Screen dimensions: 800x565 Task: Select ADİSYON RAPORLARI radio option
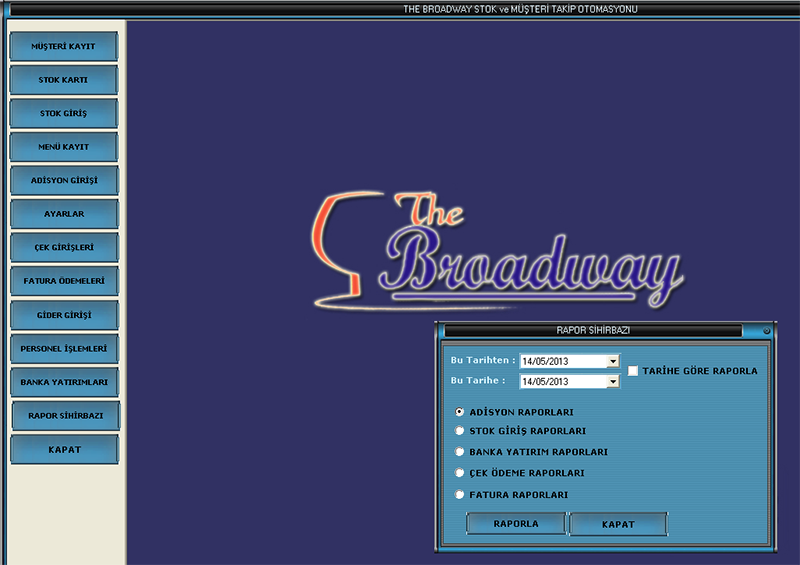click(460, 412)
